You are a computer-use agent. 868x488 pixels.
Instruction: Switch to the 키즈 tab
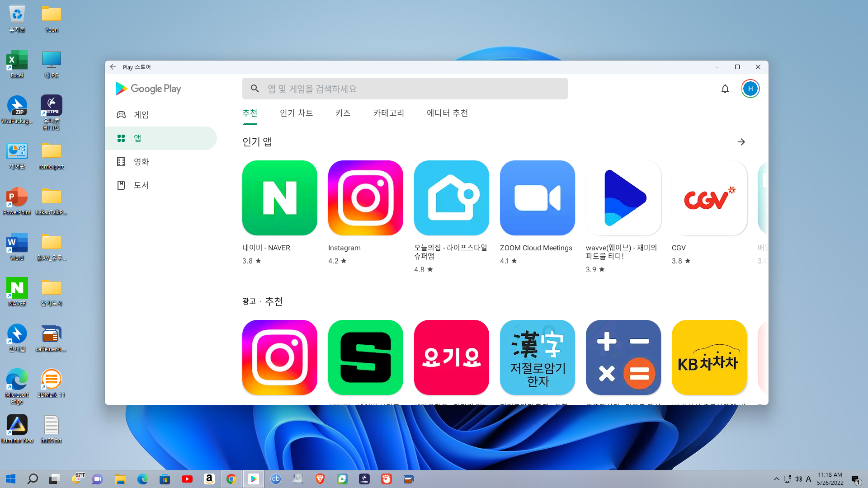click(x=343, y=113)
